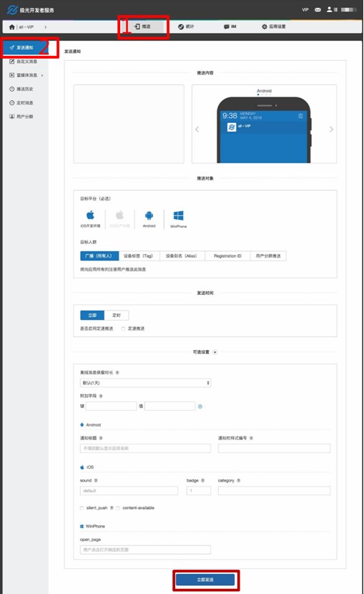Show previous phone preview with left arrow

pyautogui.click(x=197, y=130)
